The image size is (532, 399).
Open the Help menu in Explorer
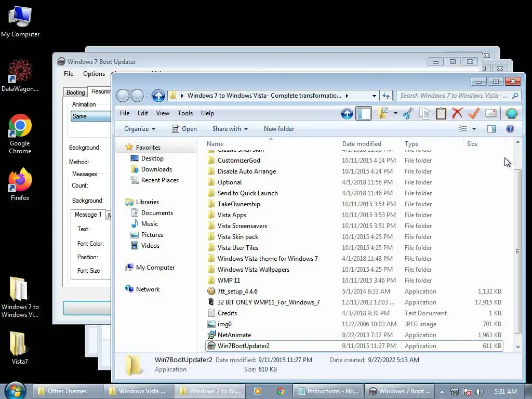[x=207, y=113]
